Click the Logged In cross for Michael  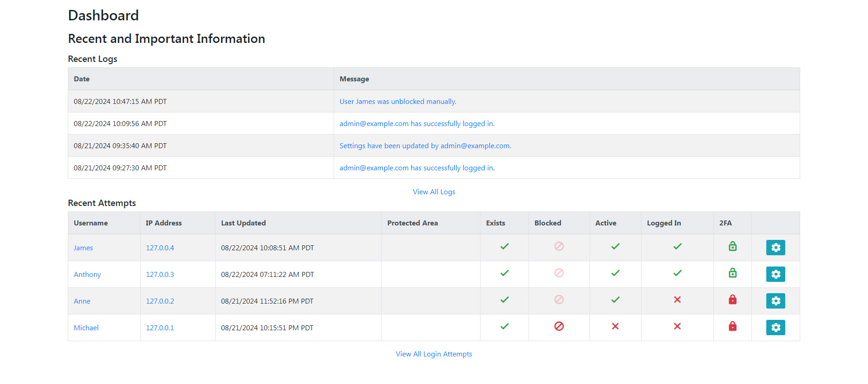click(677, 326)
